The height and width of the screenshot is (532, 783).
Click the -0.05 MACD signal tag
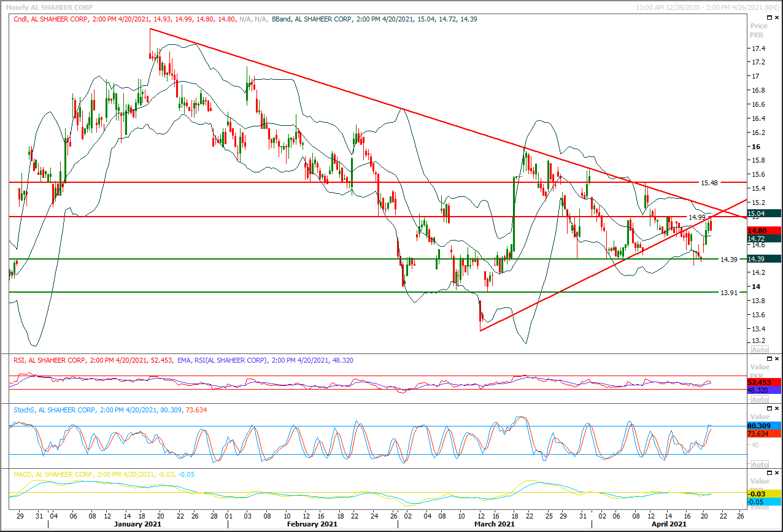tap(764, 502)
